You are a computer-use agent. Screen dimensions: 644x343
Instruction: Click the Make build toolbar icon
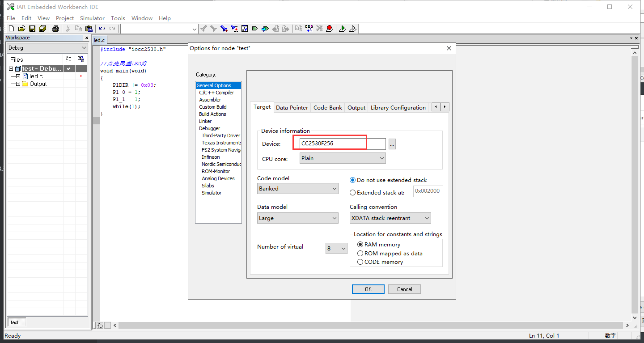pyautogui.click(x=309, y=29)
